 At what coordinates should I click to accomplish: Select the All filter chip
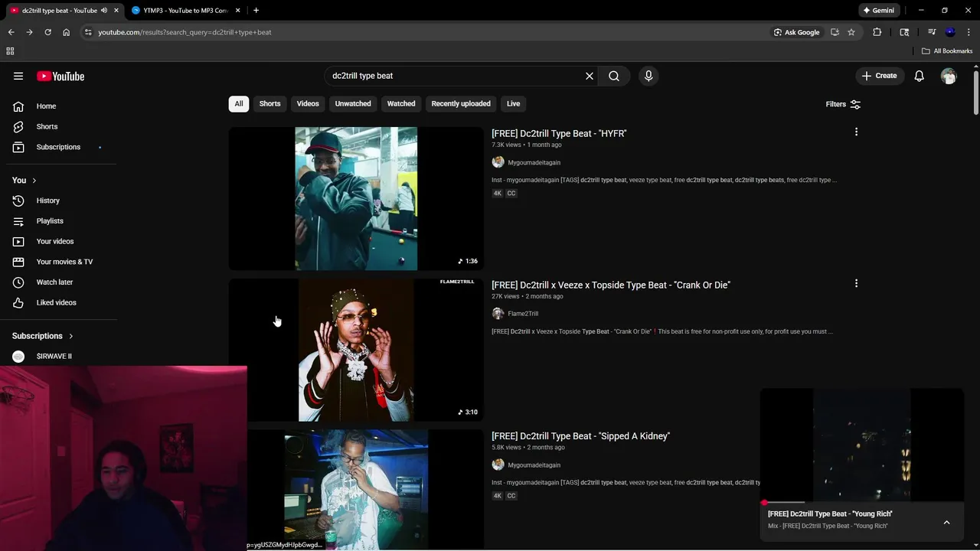(239, 104)
